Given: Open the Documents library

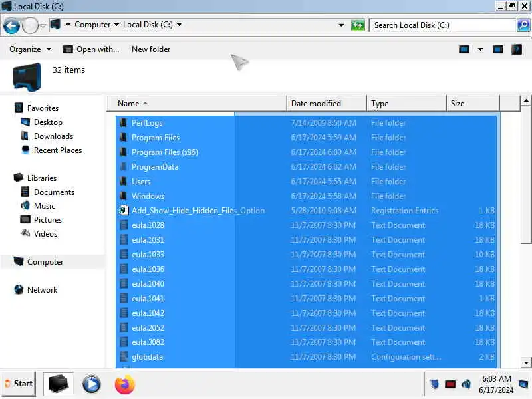Looking at the screenshot, I should (54, 192).
